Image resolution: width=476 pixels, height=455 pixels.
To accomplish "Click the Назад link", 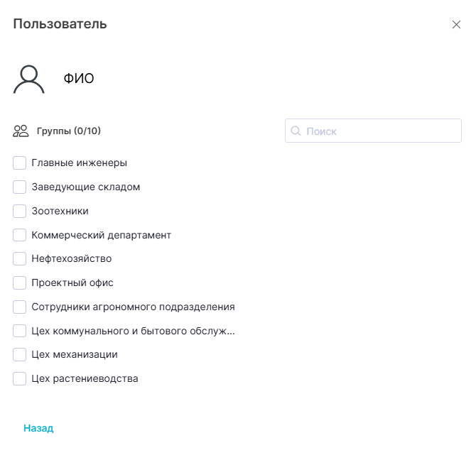I will pos(38,429).
